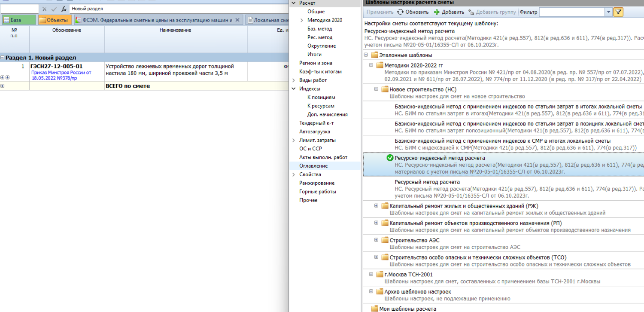The height and width of the screenshot is (312, 644).
Task: Expand the Виды работ section arrow
Action: 294,80
